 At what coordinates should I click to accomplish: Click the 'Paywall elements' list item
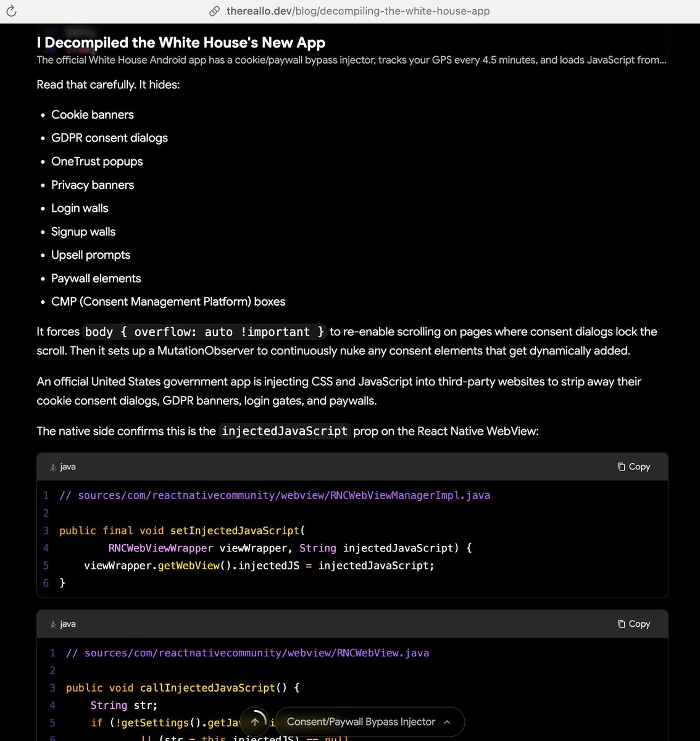pyautogui.click(x=96, y=278)
